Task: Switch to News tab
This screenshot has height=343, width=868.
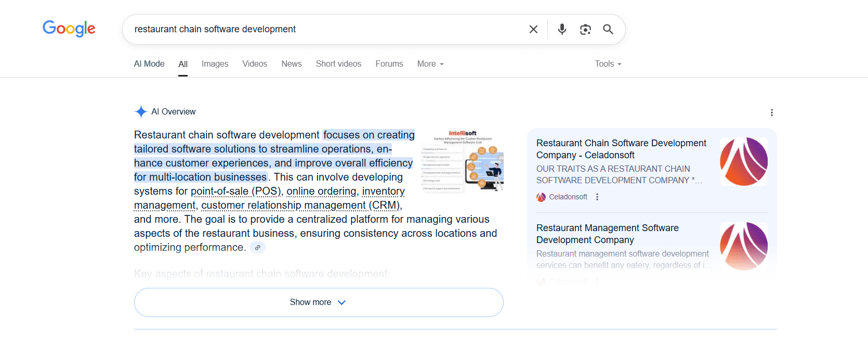Action: pos(292,63)
